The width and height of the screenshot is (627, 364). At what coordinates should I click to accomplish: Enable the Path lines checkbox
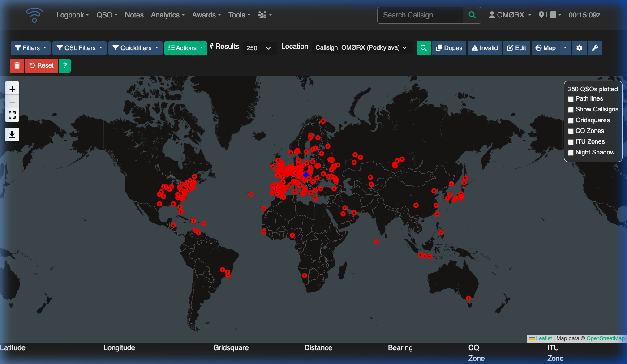click(571, 99)
